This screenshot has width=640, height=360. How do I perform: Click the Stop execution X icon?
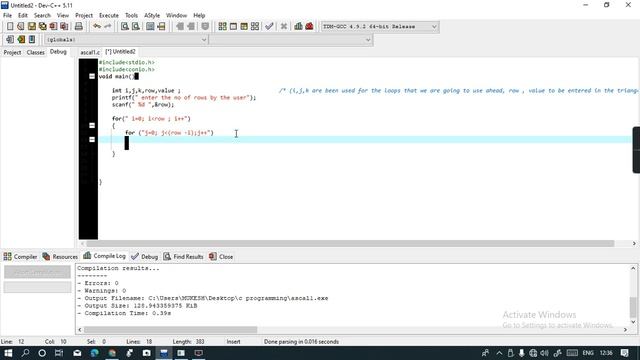284,27
